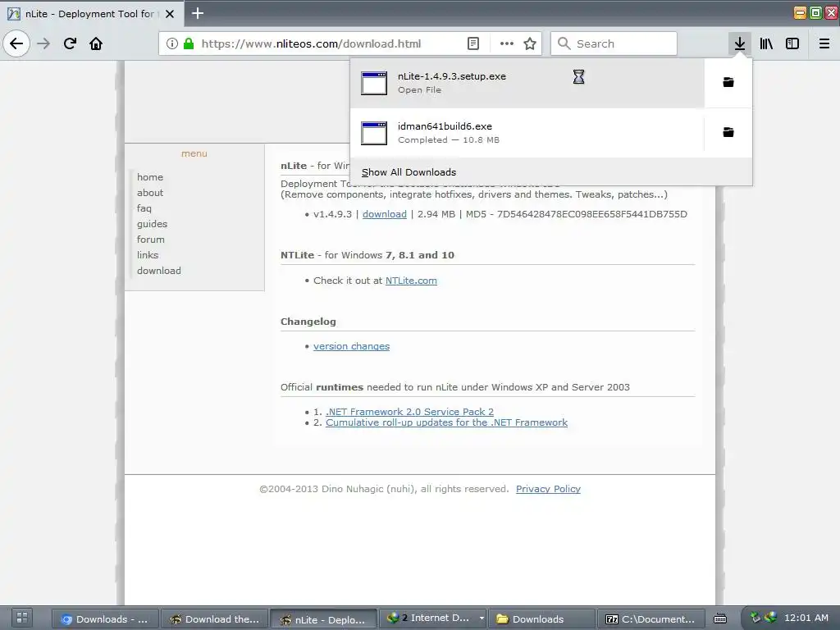Open the guides menu item
Viewport: 840px width, 630px height.
point(152,223)
